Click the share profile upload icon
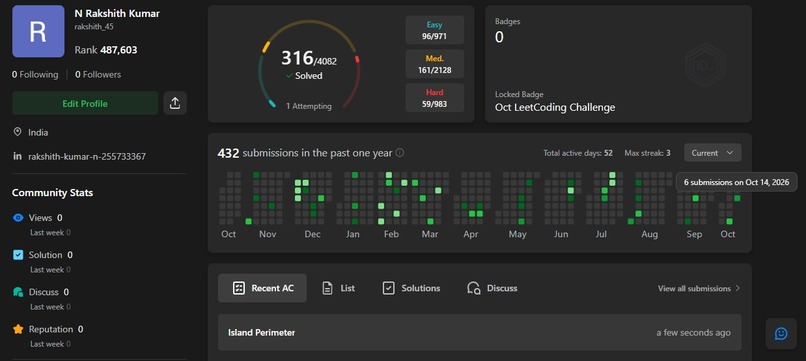 (x=175, y=103)
